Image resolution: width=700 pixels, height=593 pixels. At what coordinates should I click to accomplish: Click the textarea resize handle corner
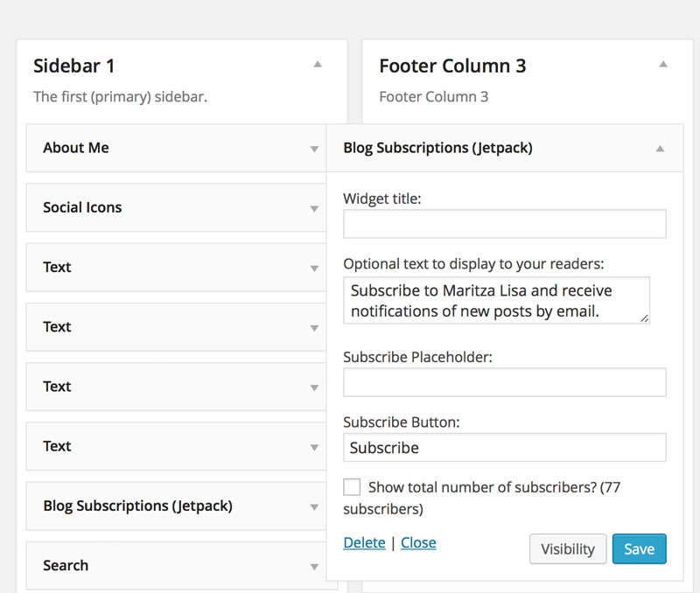[644, 318]
